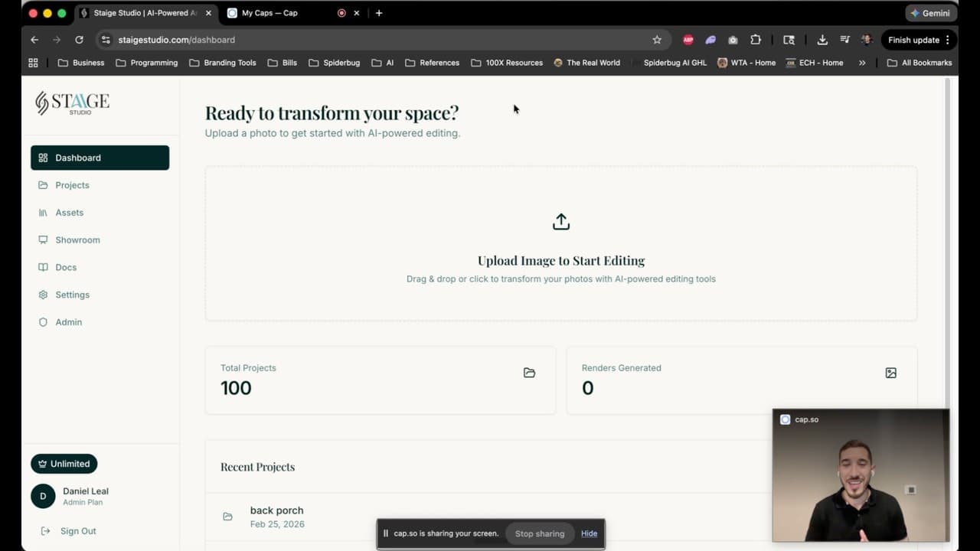Expand the bookmarks overflow chevron
This screenshot has height=551, width=980.
point(862,63)
